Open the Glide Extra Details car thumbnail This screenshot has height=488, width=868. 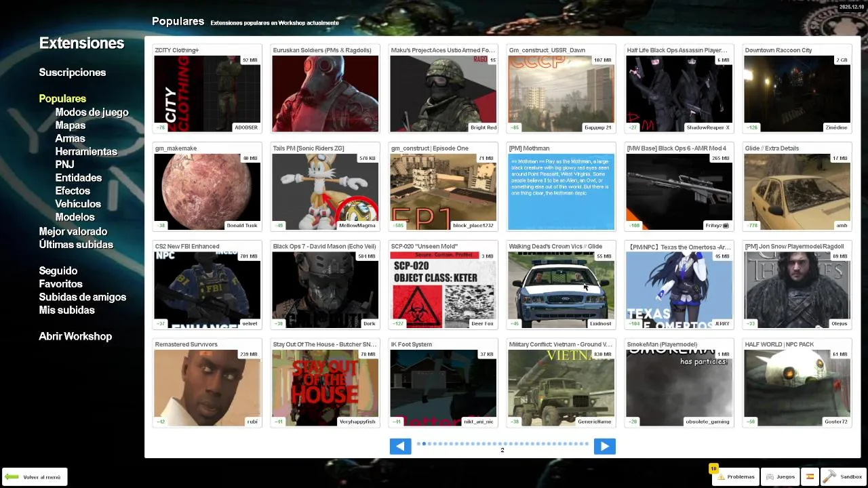pos(797,192)
